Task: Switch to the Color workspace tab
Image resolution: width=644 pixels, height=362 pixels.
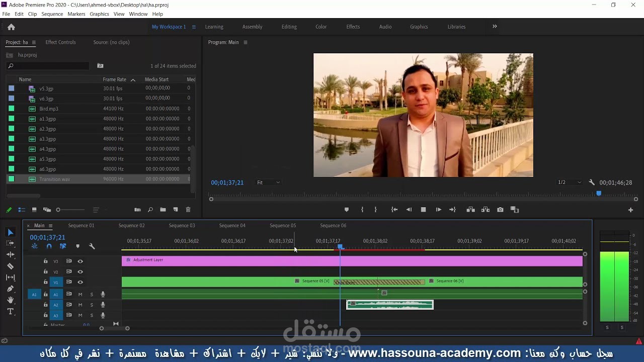Action: [320, 27]
